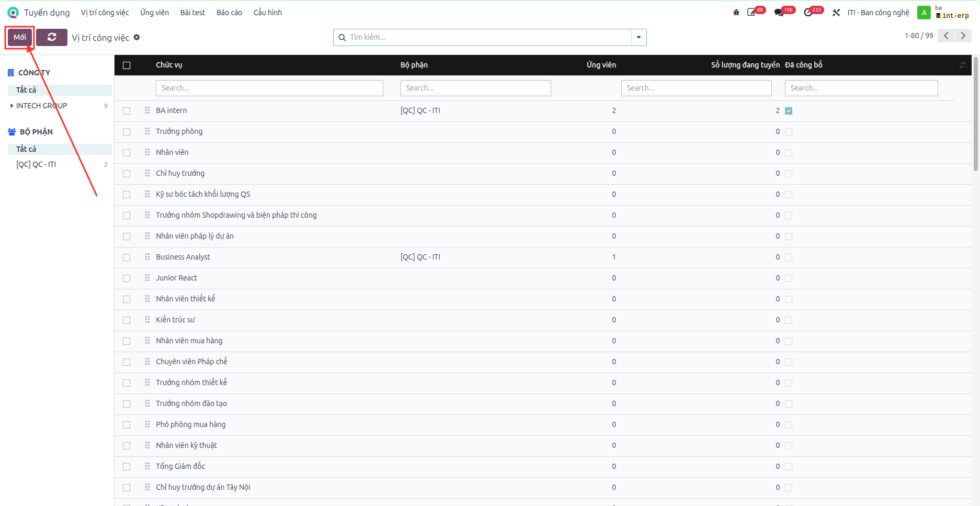Open user avatar A menu
This screenshot has height=506, width=980.
coord(924,13)
